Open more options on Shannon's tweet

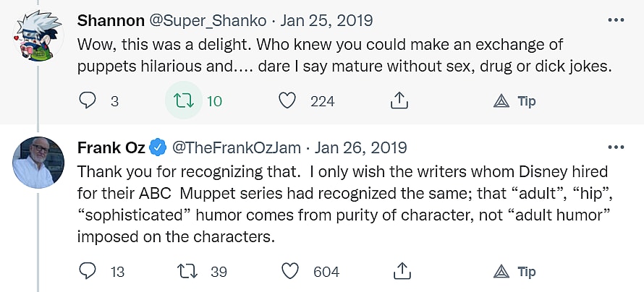click(616, 20)
